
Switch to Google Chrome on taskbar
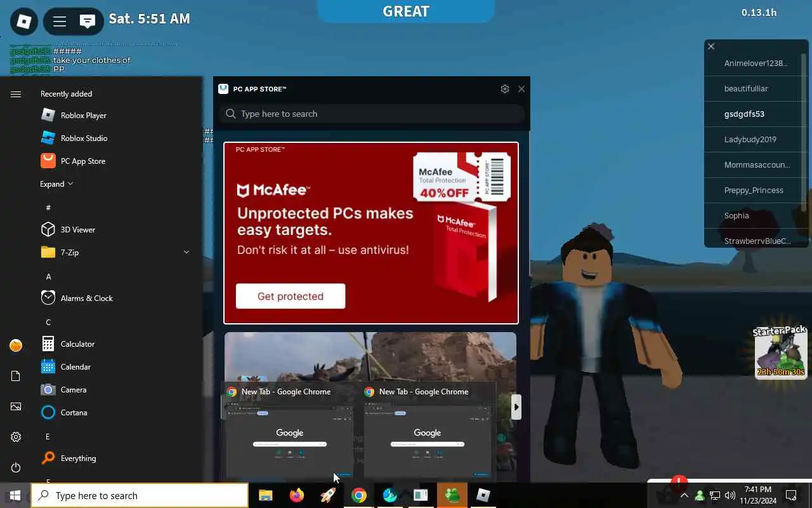359,495
